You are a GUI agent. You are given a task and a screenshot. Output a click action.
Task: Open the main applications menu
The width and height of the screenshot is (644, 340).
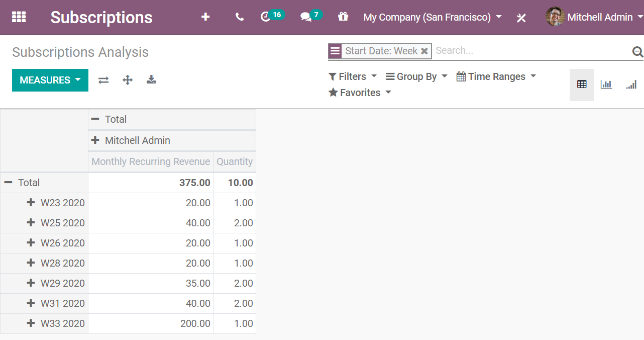click(x=19, y=17)
